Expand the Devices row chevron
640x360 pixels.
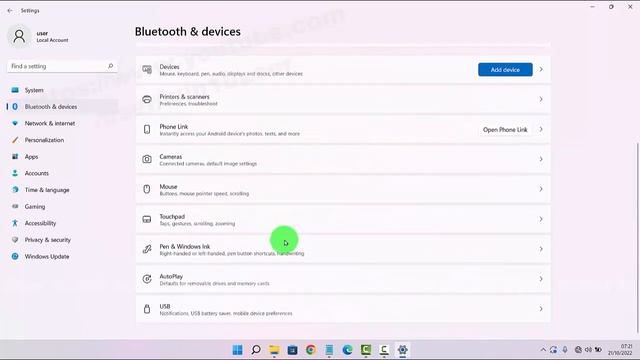coord(541,70)
